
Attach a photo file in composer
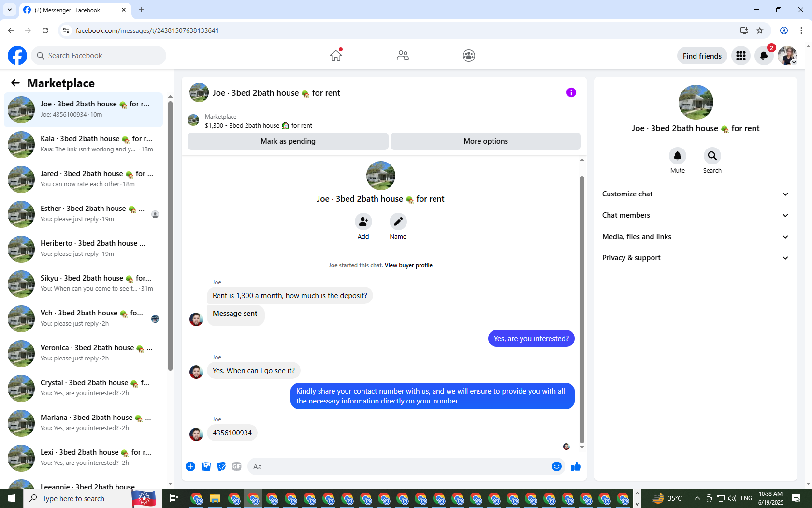pos(206,466)
